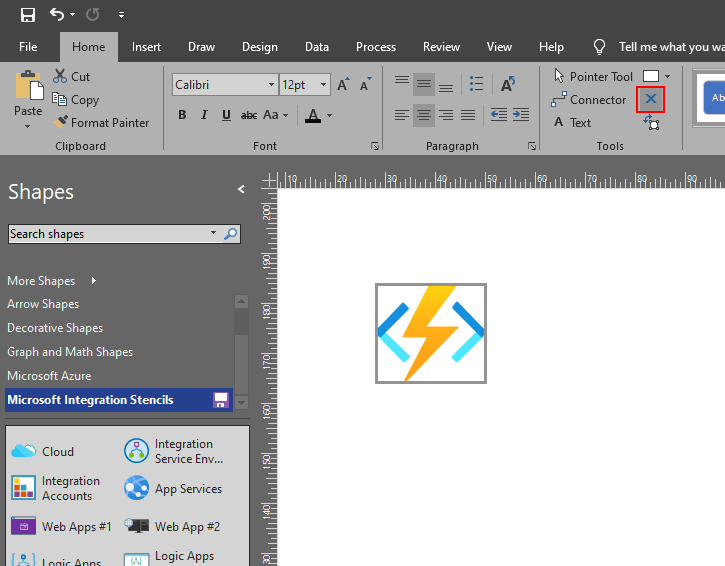Open the Help tab
The width and height of the screenshot is (725, 566).
[x=551, y=47]
